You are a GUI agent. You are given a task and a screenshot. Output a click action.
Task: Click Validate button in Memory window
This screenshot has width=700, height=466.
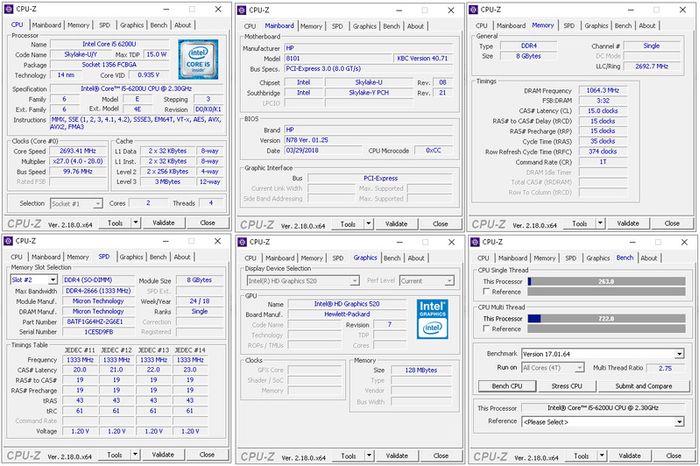click(x=628, y=223)
